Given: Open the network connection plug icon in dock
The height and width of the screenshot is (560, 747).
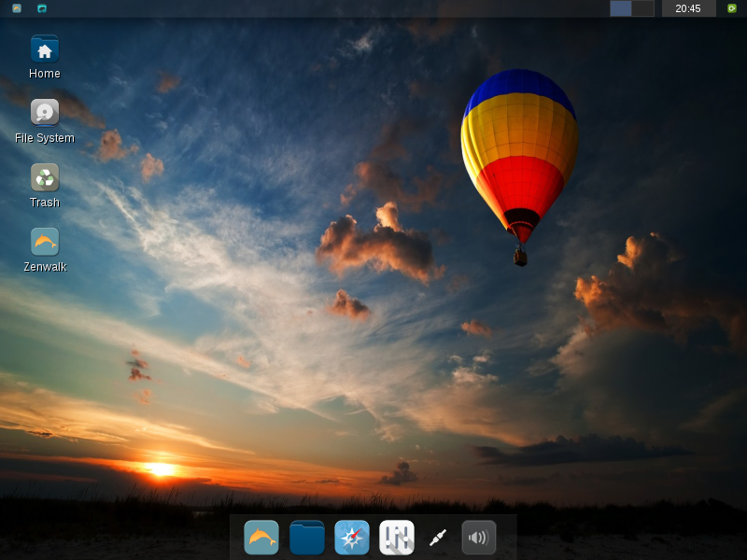Looking at the screenshot, I should 438,538.
